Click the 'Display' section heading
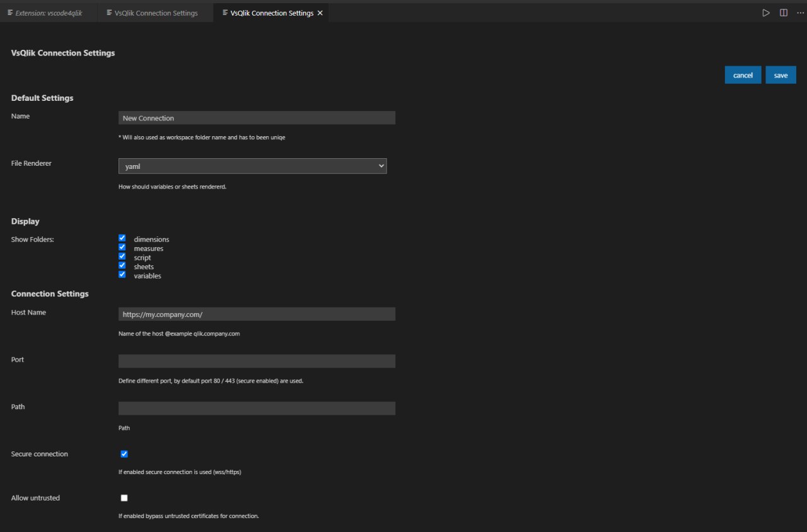The height and width of the screenshot is (532, 807). 25,222
